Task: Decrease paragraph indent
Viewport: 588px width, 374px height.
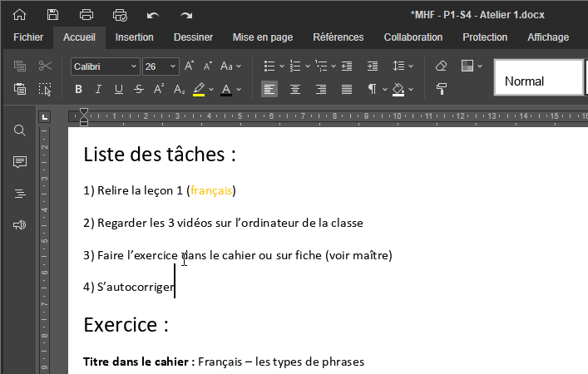Action: click(347, 66)
